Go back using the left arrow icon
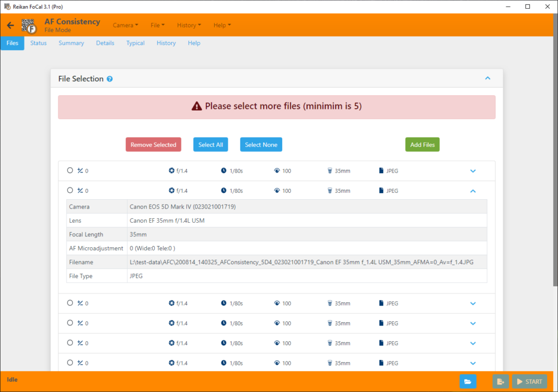 click(x=10, y=25)
